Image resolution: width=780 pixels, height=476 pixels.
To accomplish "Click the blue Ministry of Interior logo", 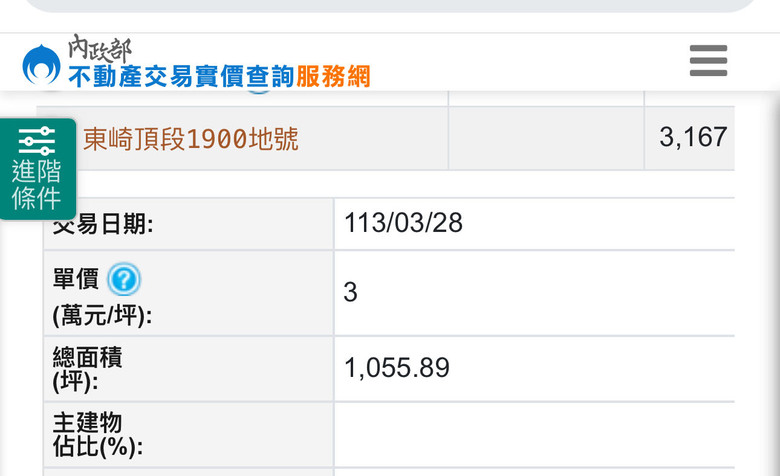I will (42, 65).
